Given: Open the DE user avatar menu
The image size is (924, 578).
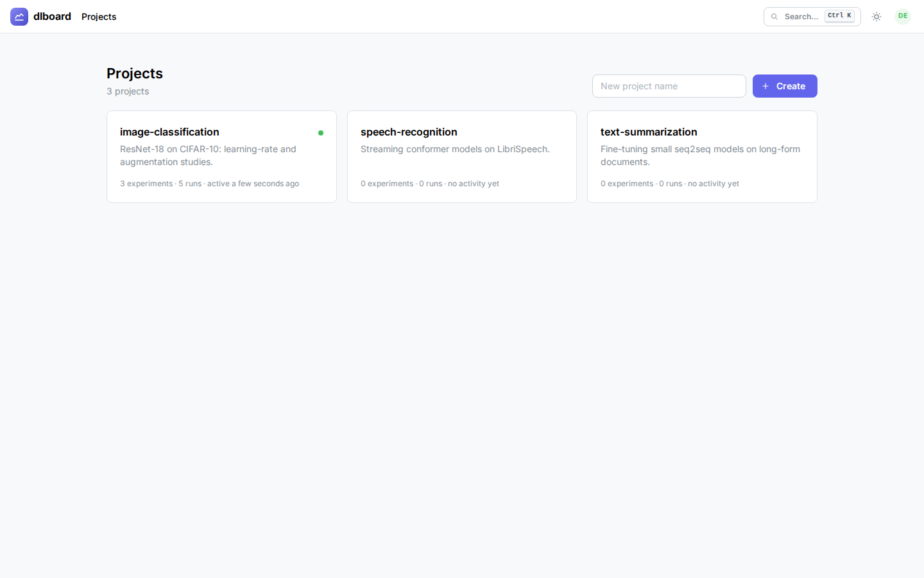Looking at the screenshot, I should coord(903,16).
